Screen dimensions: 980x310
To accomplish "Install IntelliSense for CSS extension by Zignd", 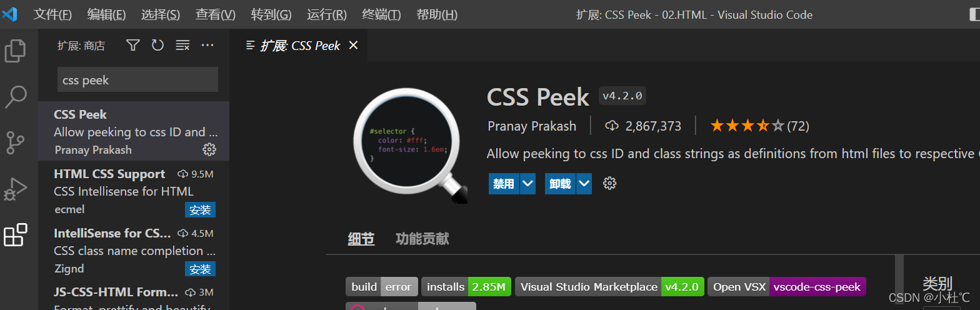I will tap(200, 269).
